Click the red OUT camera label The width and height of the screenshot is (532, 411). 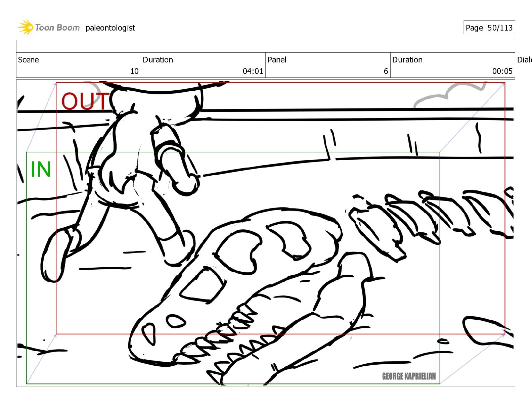tap(85, 101)
